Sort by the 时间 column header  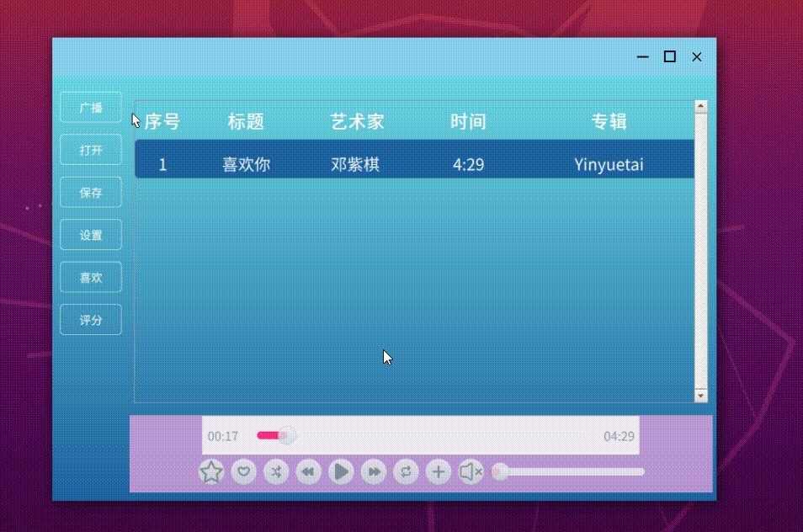point(468,122)
